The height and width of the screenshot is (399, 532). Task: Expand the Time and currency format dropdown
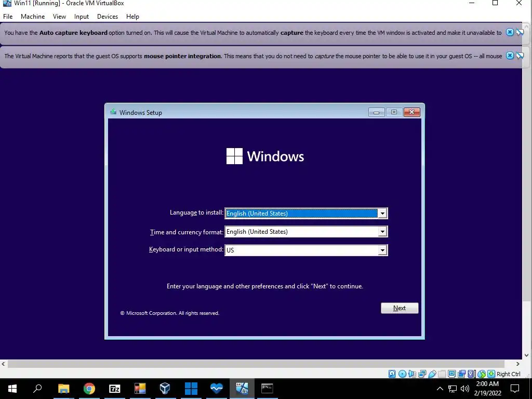(x=382, y=232)
